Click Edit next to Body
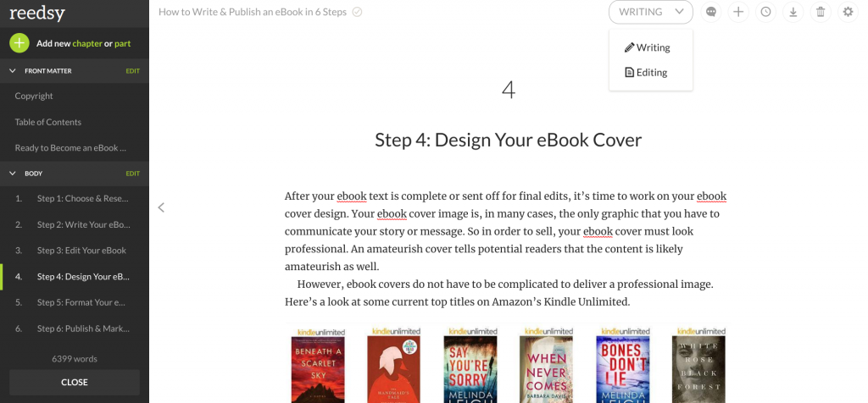The width and height of the screenshot is (868, 403). [x=133, y=174]
